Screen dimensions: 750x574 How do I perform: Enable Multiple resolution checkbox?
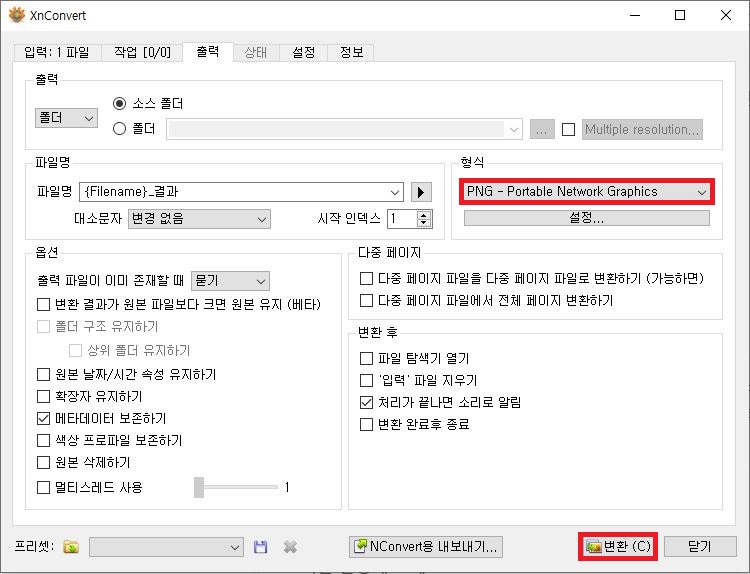[568, 129]
